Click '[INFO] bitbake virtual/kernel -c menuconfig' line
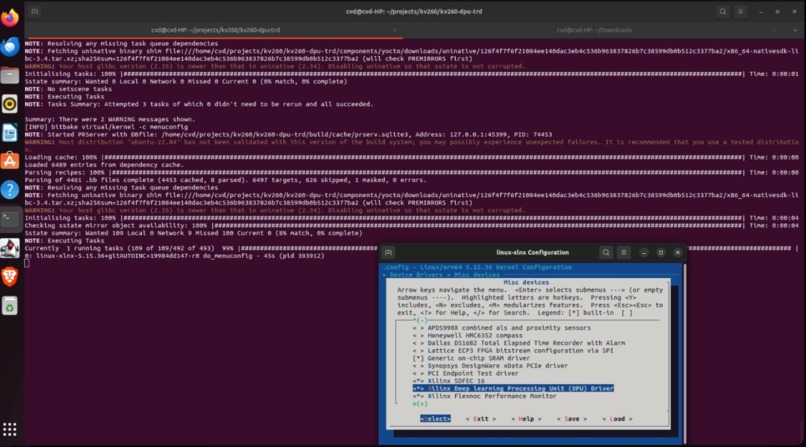806x447 pixels. 106,127
